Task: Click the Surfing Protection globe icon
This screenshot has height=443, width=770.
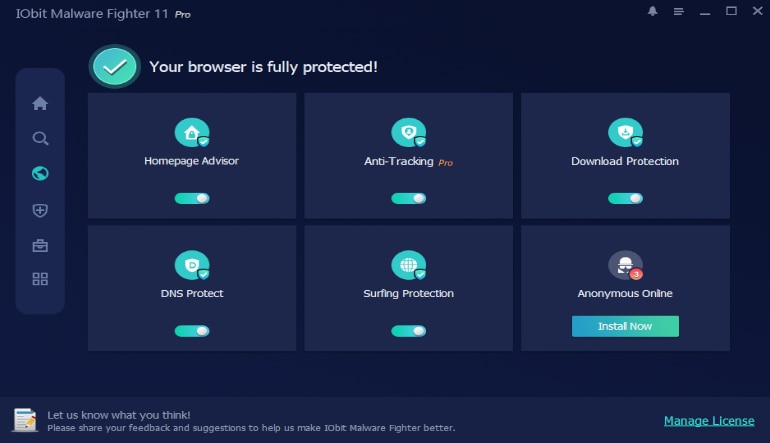Action: (x=409, y=265)
